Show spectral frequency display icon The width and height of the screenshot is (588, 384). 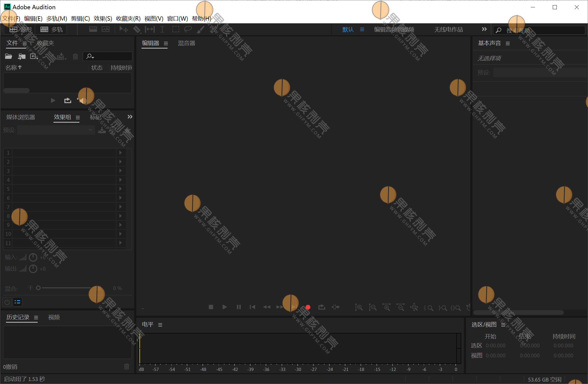click(93, 29)
